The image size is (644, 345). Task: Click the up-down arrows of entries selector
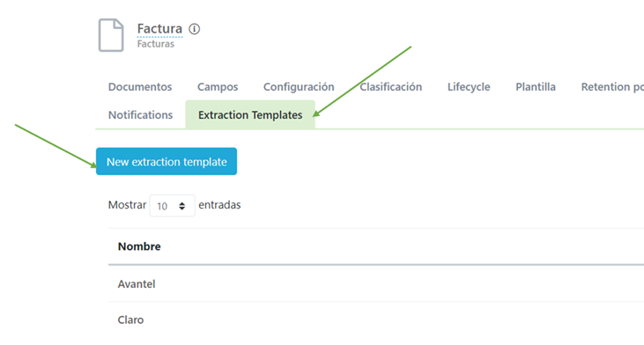coord(182,206)
